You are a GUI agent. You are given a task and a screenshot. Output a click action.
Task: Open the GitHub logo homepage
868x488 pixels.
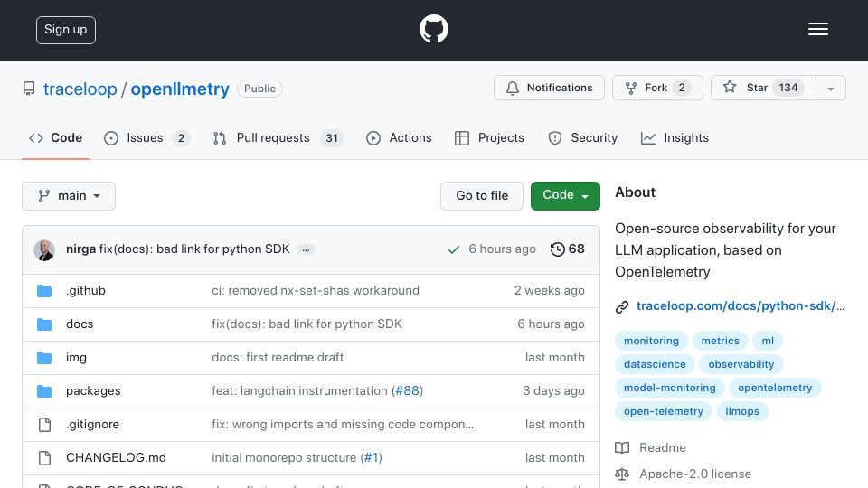click(x=433, y=29)
